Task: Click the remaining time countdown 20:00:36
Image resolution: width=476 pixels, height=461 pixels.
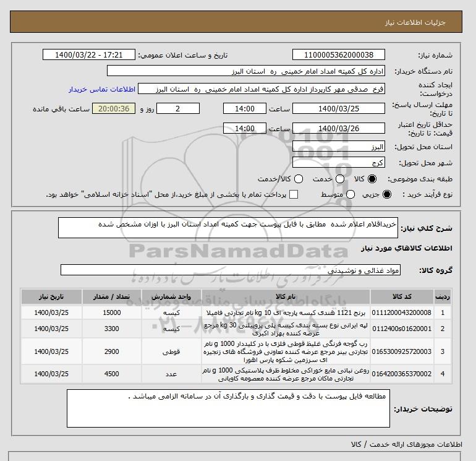Action: 114,108
